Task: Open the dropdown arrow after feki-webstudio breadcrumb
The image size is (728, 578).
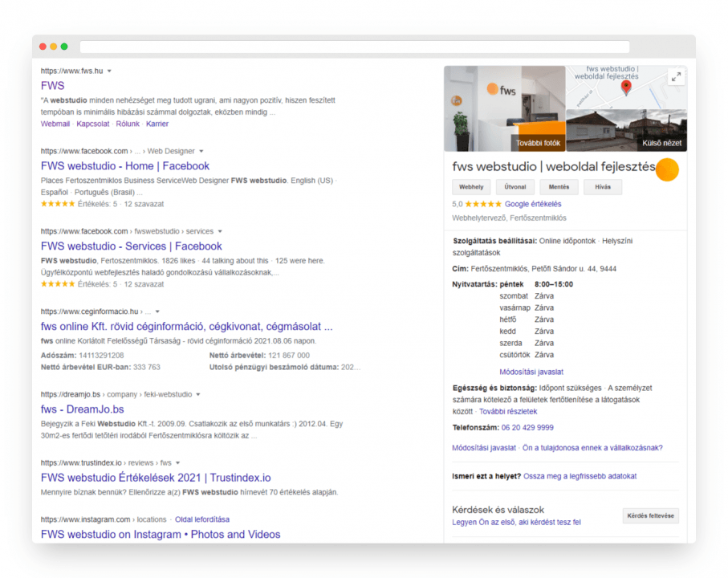Action: click(198, 395)
